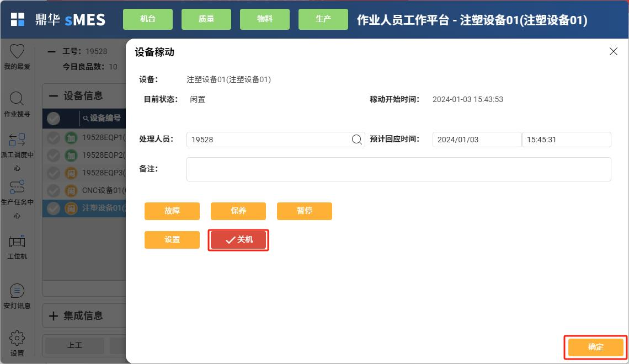Click the sMES four-square logo icon
629x364 pixels.
point(17,19)
